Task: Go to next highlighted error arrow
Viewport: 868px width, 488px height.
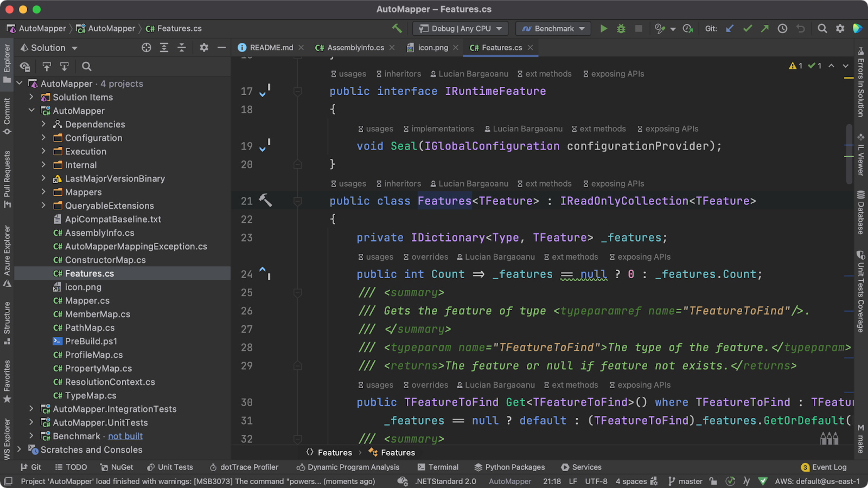Action: point(845,66)
